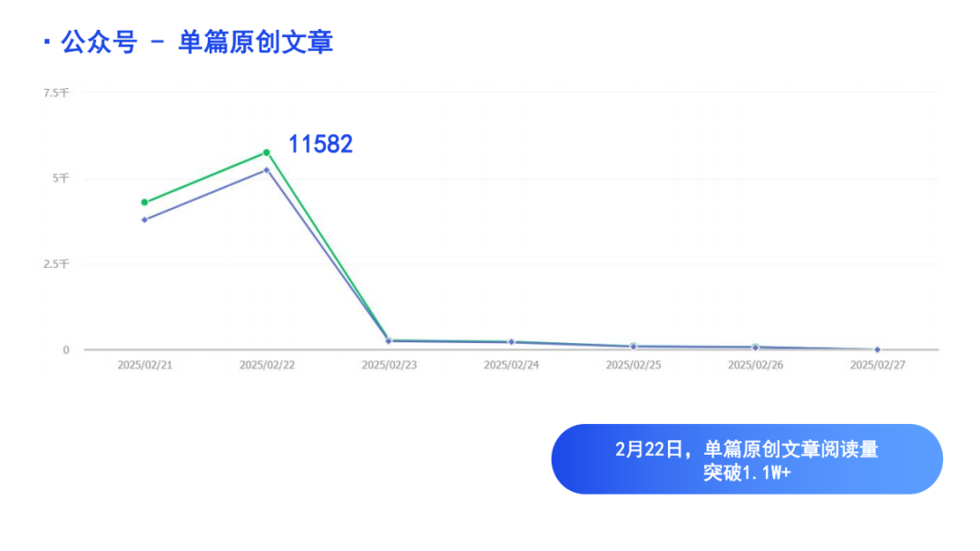Click the green peak marker on 2025/02/22
The height and width of the screenshot is (551, 980).
pos(266,153)
